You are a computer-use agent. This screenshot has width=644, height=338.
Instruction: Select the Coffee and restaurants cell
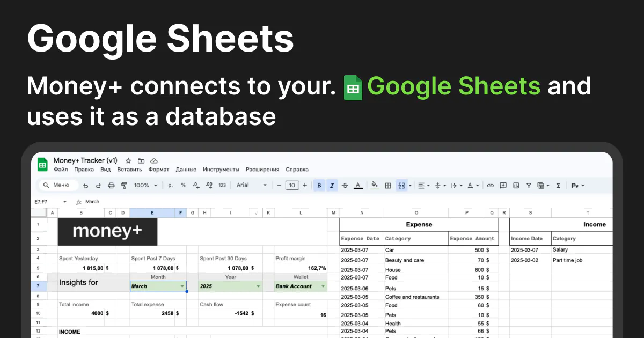416,297
